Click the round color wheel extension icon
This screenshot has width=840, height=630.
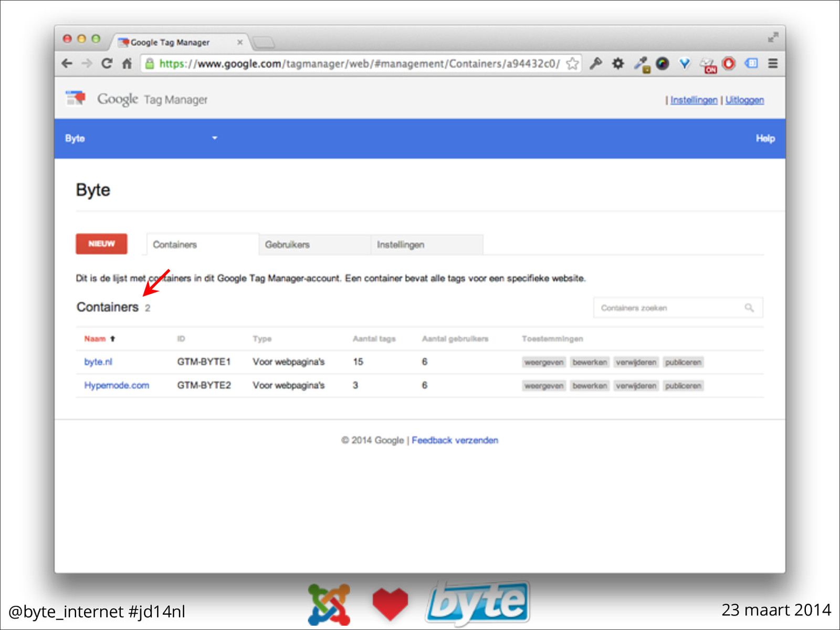663,64
